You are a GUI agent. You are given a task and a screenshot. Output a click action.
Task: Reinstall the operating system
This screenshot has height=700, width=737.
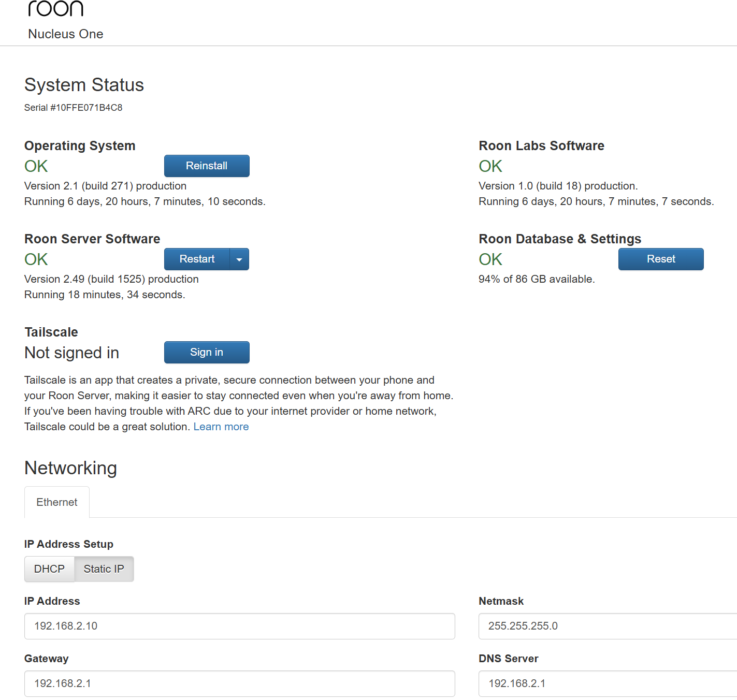[x=207, y=166]
